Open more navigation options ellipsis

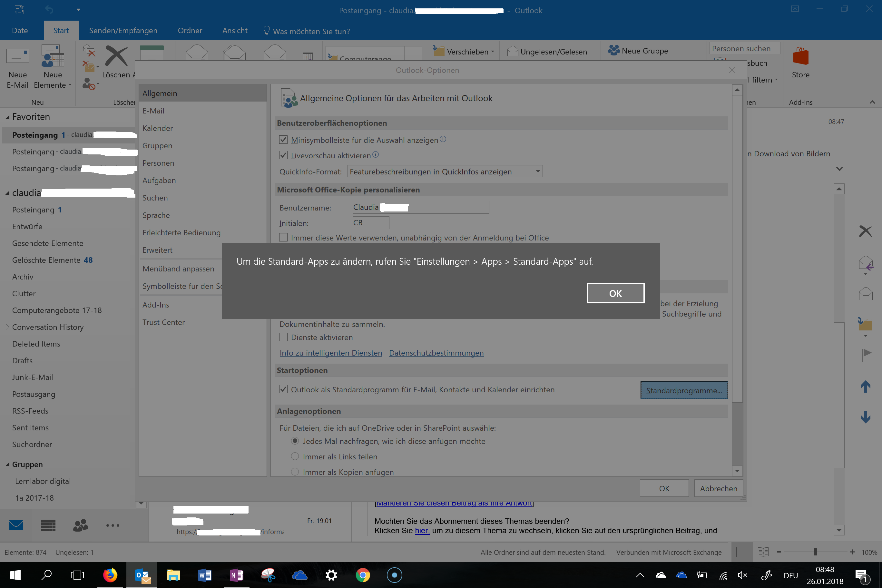tap(113, 525)
